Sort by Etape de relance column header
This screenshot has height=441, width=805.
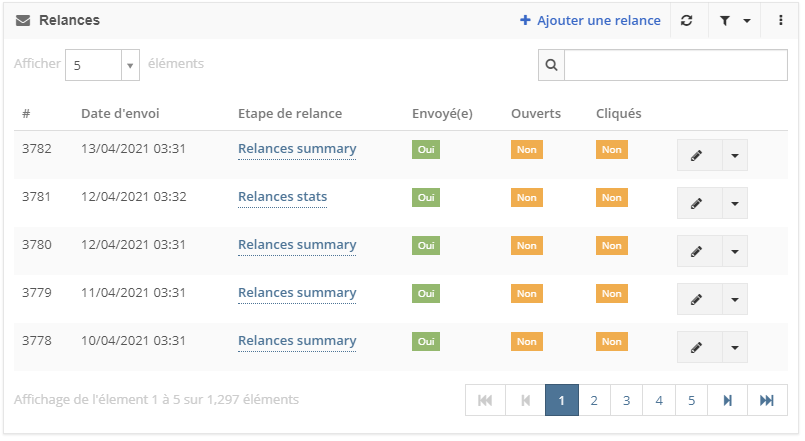click(x=290, y=113)
